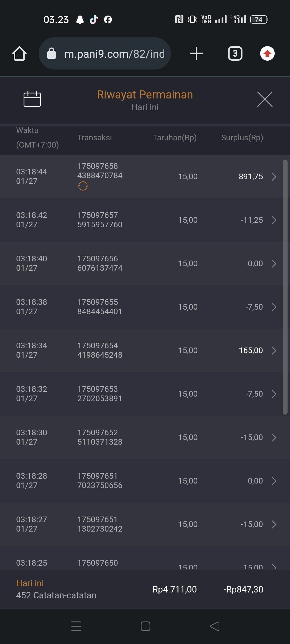Expand the 03:18:42 transaction with -11,25 surplus
This screenshot has width=290, height=644.
274,220
